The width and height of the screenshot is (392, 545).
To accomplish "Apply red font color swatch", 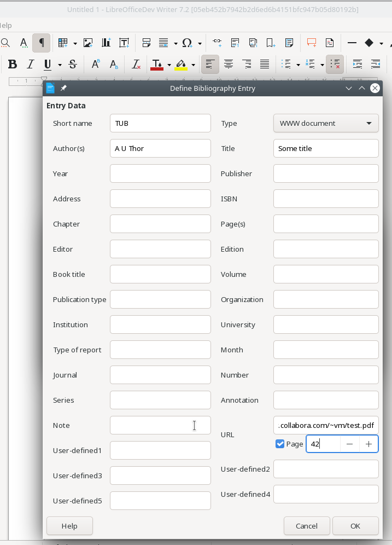I will (157, 65).
